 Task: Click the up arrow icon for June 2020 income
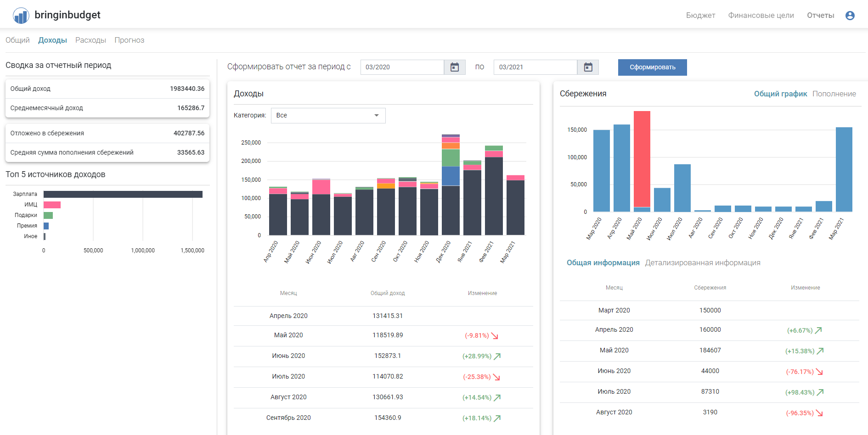497,356
